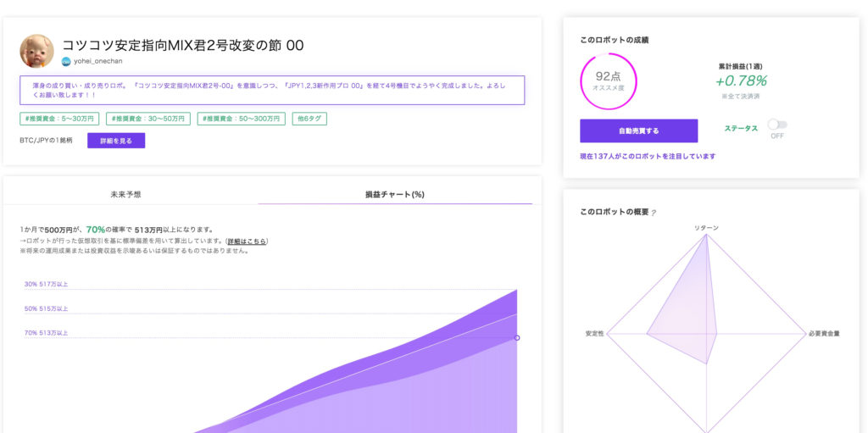Open the small yohei_onechan user icon
This screenshot has height=433, width=868.
[66, 62]
